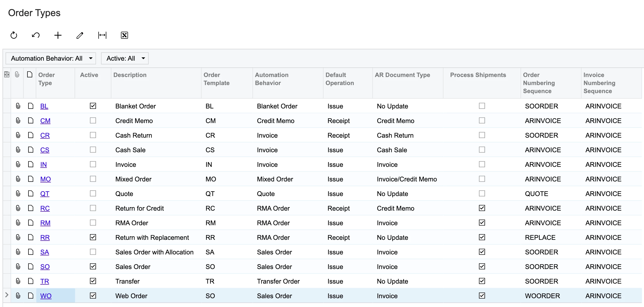Open note icon for SO row
The height and width of the screenshot is (307, 644).
point(30,266)
